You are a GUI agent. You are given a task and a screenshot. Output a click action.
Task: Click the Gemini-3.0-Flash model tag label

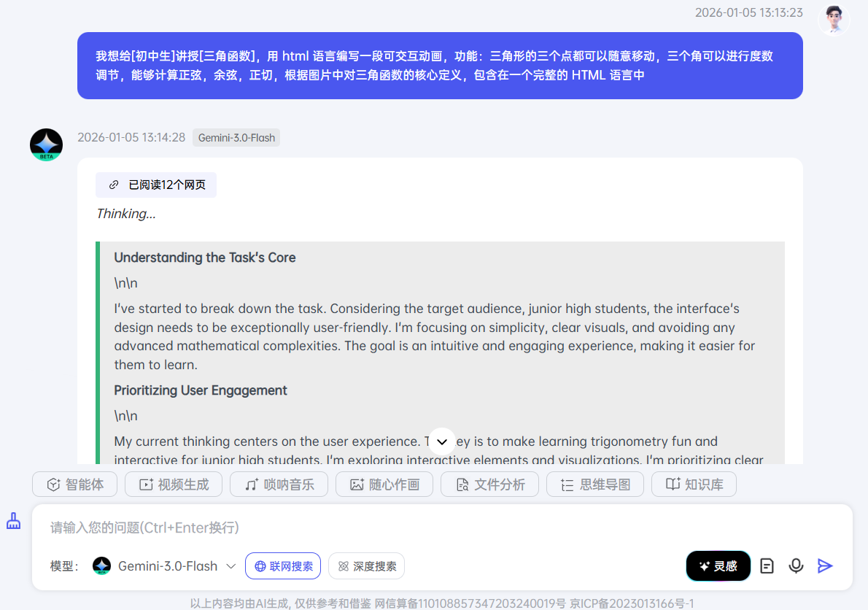point(236,137)
